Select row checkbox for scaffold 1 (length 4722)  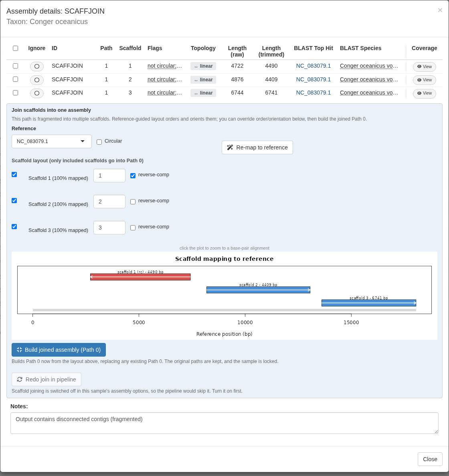click(16, 66)
